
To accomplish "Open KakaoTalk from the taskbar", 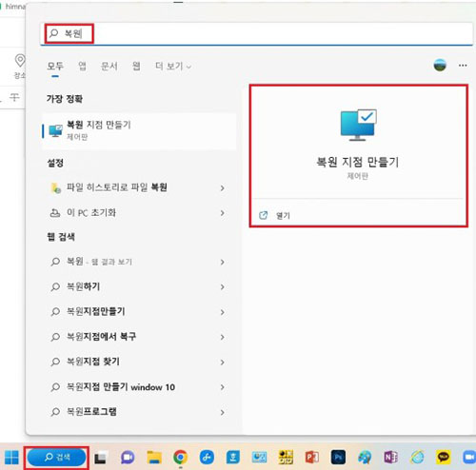I will (x=444, y=458).
